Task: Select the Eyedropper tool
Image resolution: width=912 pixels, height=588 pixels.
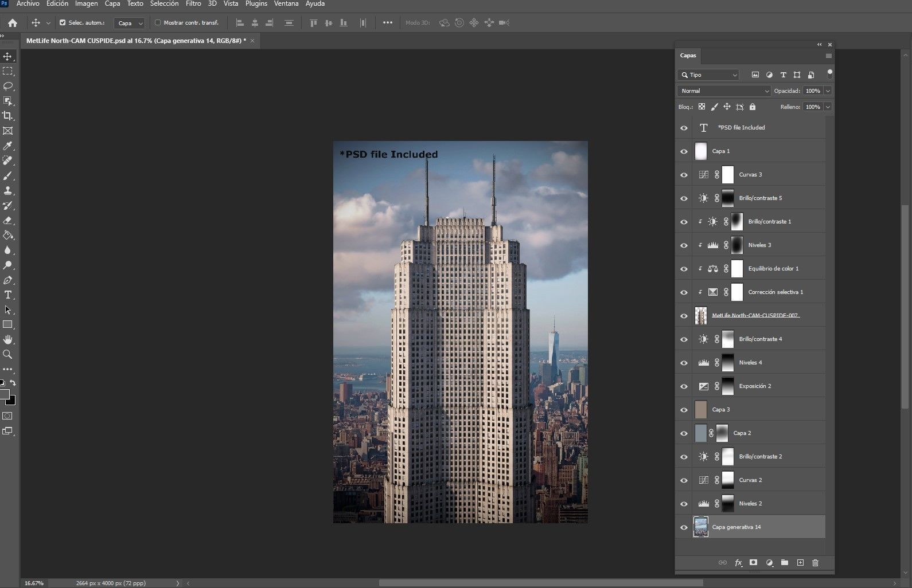Action: click(7, 146)
